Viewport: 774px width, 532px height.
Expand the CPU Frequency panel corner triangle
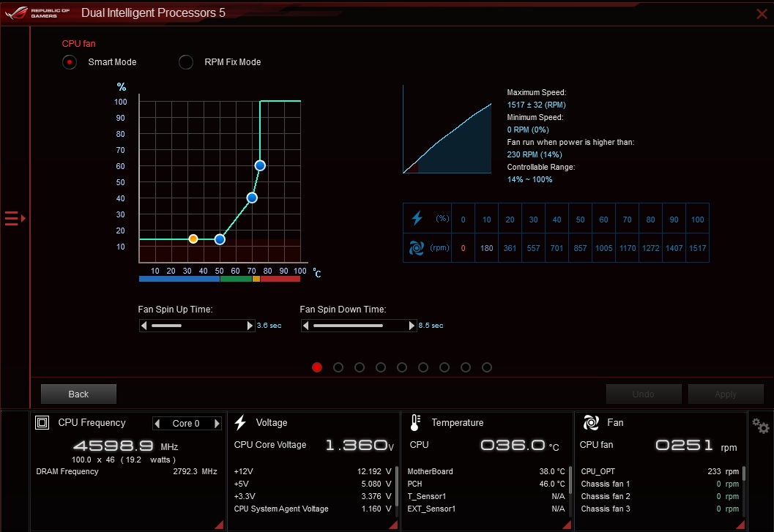219,525
